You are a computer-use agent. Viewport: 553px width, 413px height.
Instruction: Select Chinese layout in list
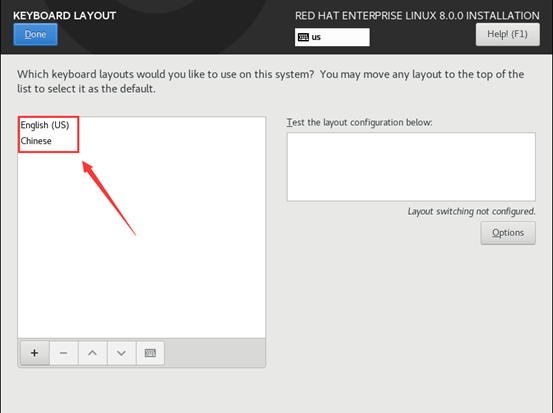click(141, 141)
